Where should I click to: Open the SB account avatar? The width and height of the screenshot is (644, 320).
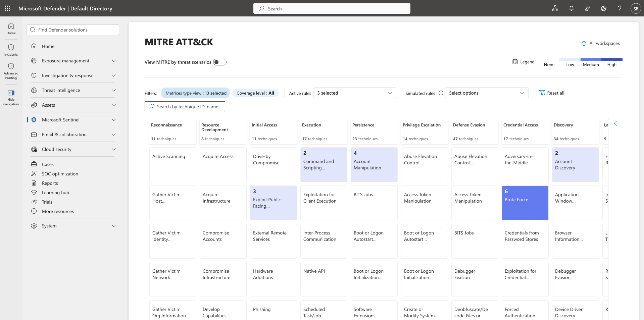pyautogui.click(x=636, y=8)
